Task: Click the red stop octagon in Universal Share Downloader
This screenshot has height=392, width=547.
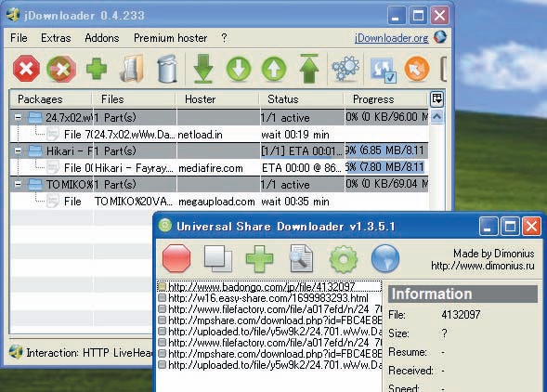Action: tap(176, 258)
